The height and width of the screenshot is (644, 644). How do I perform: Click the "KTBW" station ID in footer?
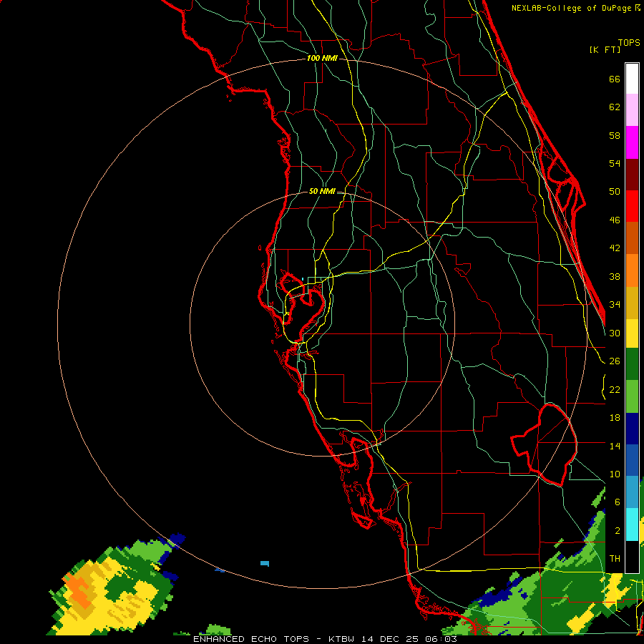point(341,639)
